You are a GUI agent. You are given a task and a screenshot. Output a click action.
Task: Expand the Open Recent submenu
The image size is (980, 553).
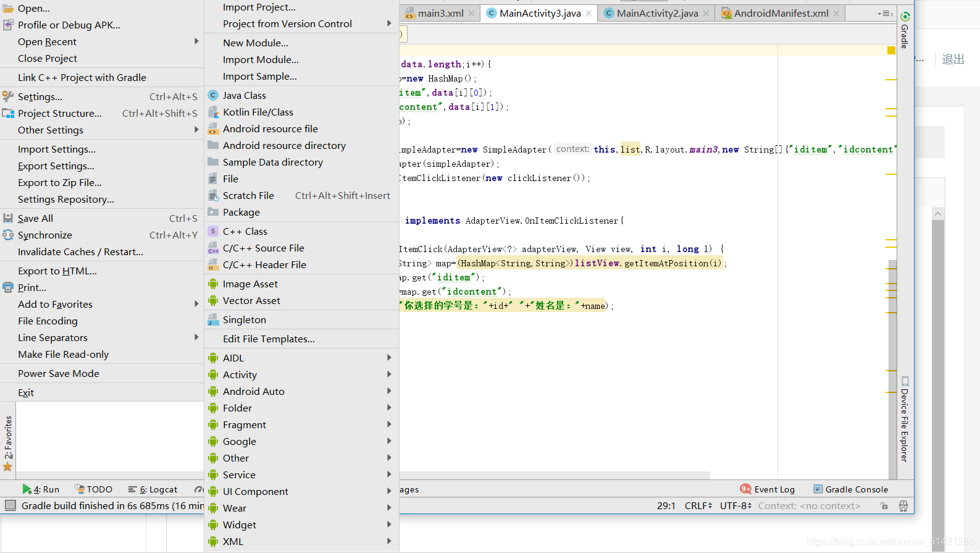click(x=102, y=41)
